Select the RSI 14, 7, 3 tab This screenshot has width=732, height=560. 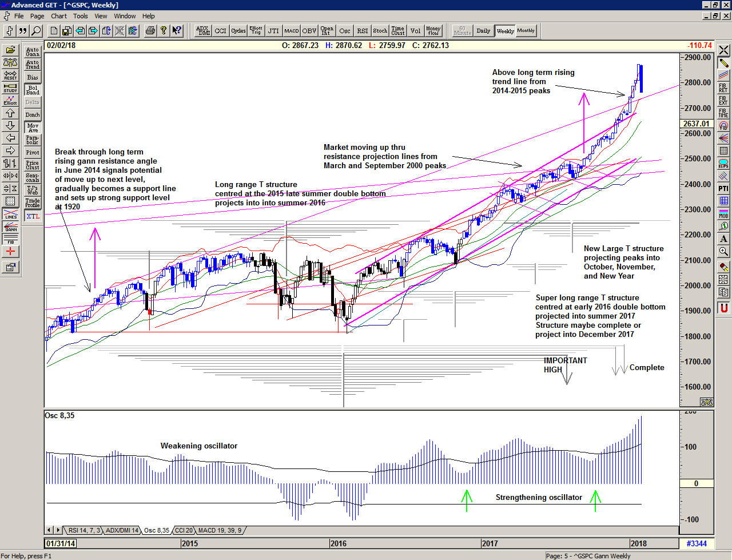pyautogui.click(x=84, y=530)
